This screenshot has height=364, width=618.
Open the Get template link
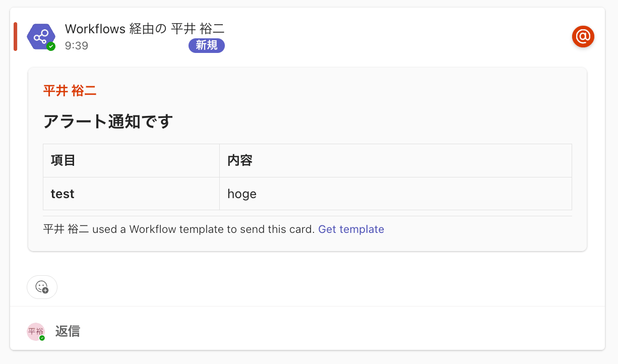point(351,229)
